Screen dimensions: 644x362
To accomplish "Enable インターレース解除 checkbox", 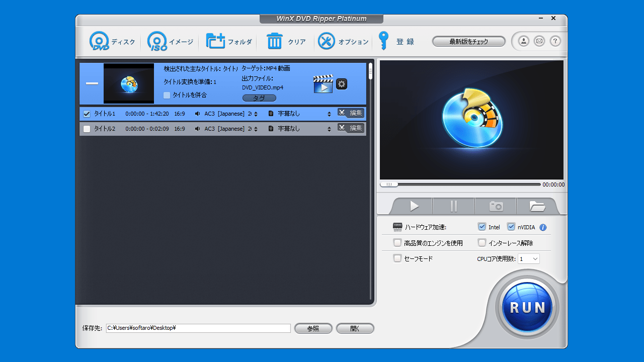I will tap(482, 243).
